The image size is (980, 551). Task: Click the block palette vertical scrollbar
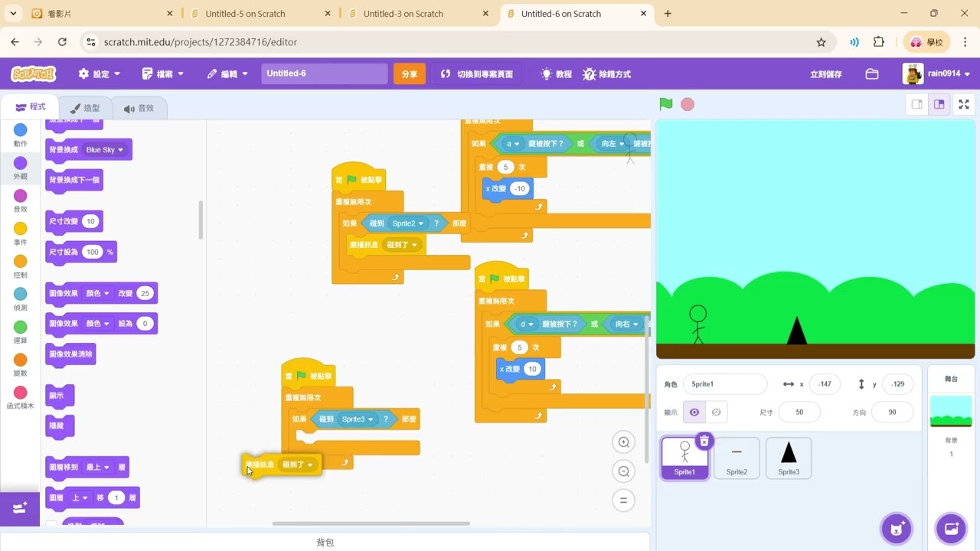point(201,220)
